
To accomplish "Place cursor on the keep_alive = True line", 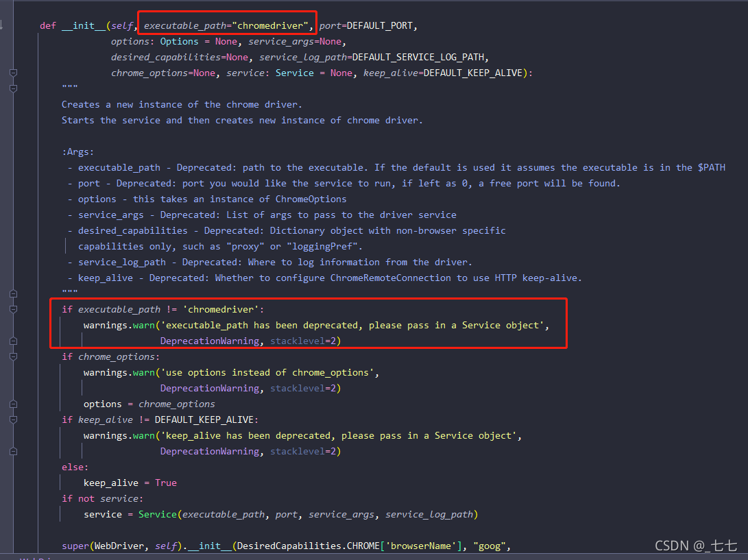I will [137, 482].
